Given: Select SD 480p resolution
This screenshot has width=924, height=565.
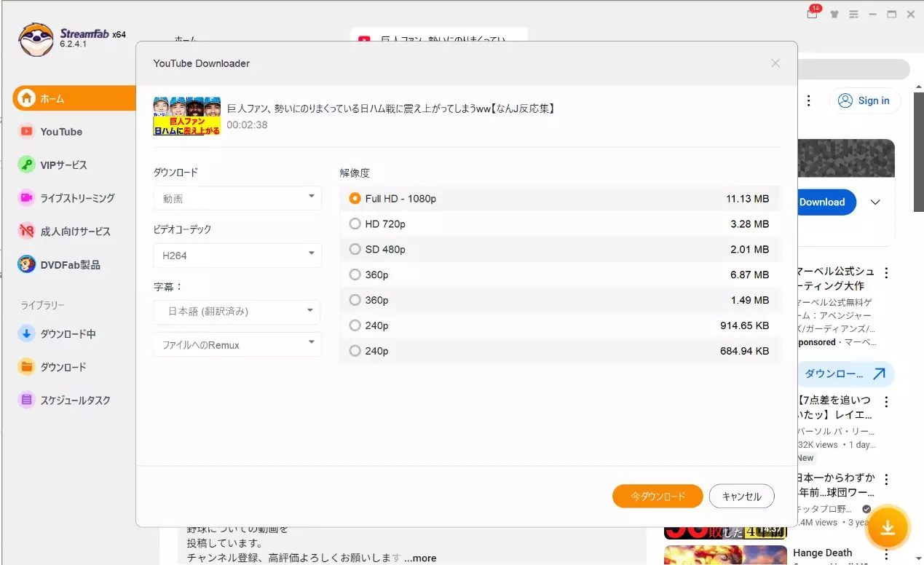Looking at the screenshot, I should pos(559,250).
